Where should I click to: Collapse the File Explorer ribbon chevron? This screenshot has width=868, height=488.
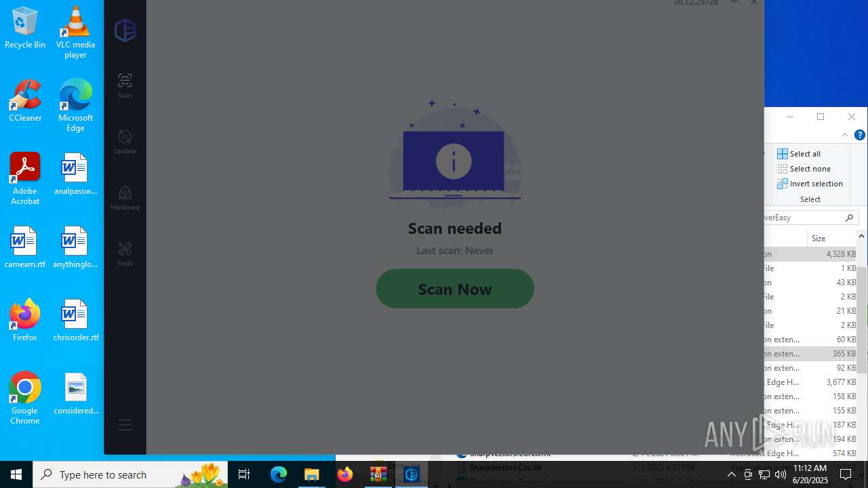coord(845,135)
